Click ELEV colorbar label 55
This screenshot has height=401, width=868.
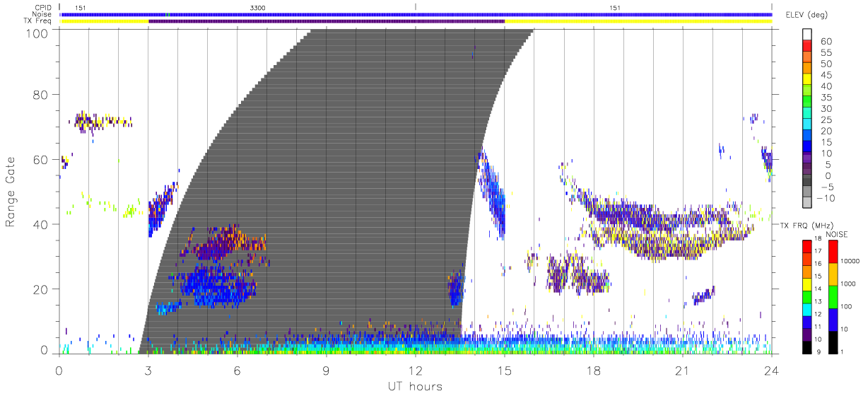click(x=826, y=53)
